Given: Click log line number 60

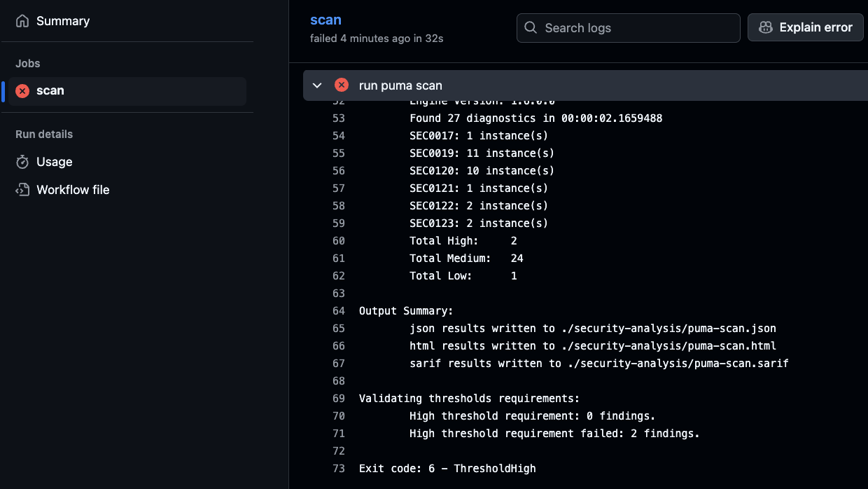Looking at the screenshot, I should click(x=339, y=241).
